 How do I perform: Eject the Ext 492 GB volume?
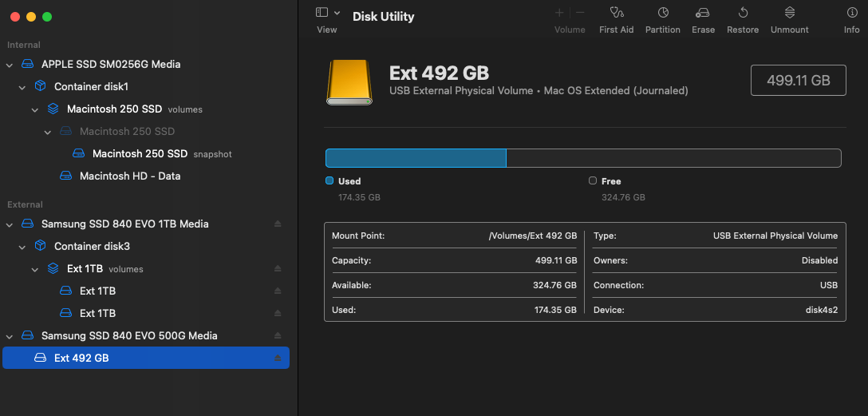coord(278,358)
